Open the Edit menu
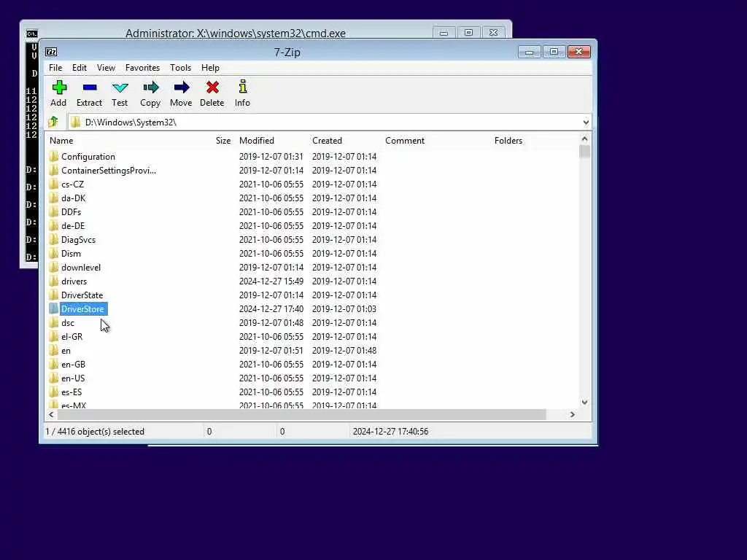 (x=79, y=68)
